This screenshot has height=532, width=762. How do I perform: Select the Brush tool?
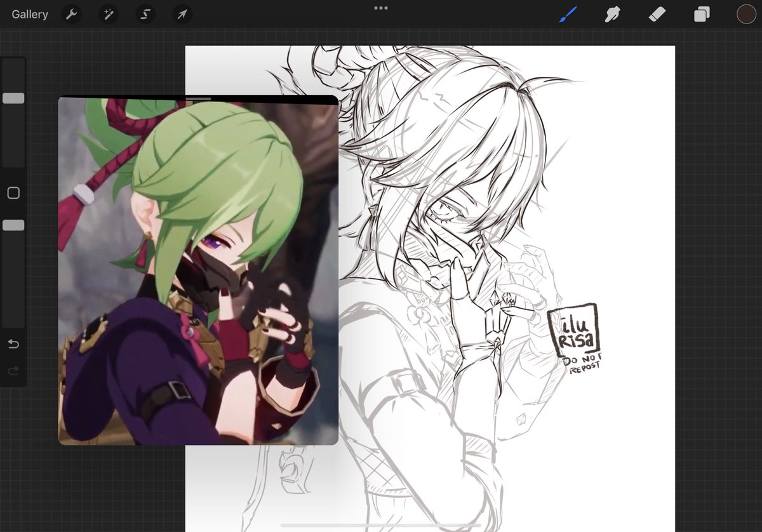click(x=568, y=14)
